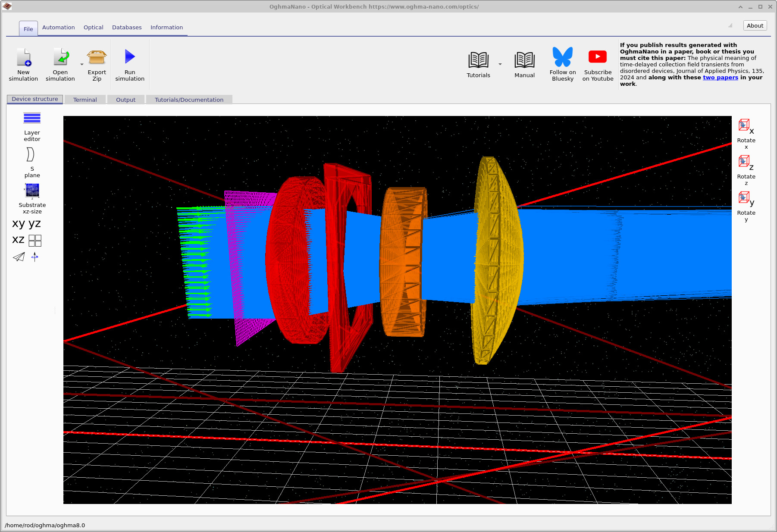Expand the Tutorials dropdown arrow
Viewport: 777px width, 532px height.
(500, 63)
